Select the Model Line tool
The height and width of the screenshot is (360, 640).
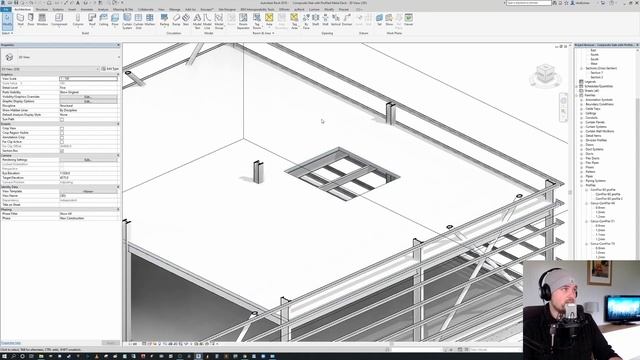click(207, 20)
